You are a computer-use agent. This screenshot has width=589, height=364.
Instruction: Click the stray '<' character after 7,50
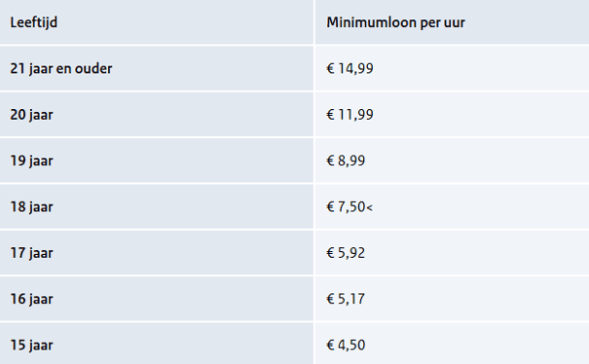click(369, 207)
